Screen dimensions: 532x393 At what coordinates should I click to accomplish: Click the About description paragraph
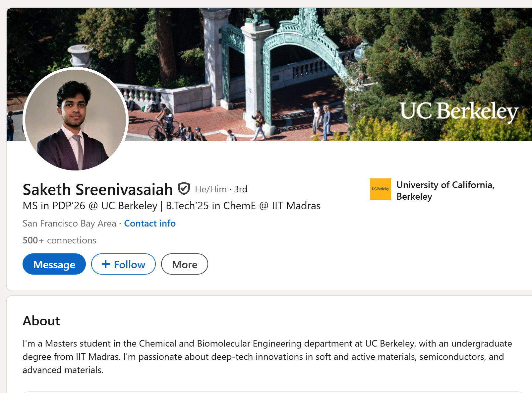(x=265, y=357)
